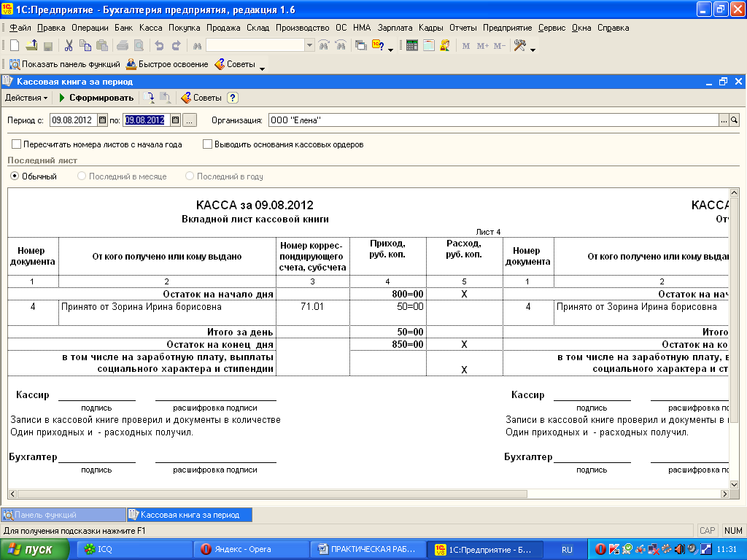The image size is (747, 560).
Task: Click the organization magnifier open button
Action: [x=734, y=120]
